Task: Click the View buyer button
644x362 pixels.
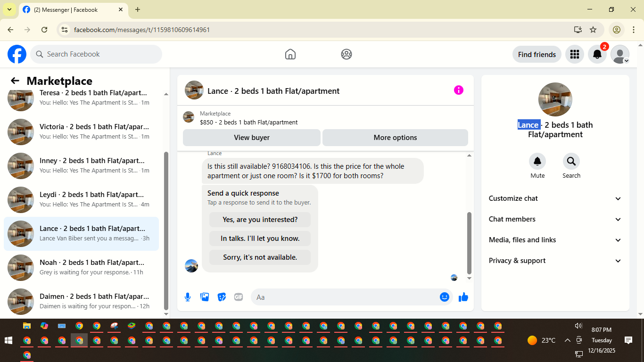Action: tap(252, 138)
